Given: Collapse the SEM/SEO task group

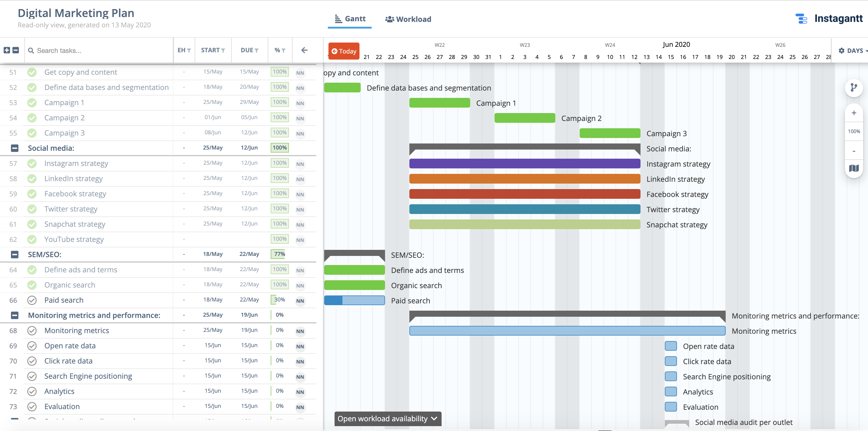Looking at the screenshot, I should [15, 254].
